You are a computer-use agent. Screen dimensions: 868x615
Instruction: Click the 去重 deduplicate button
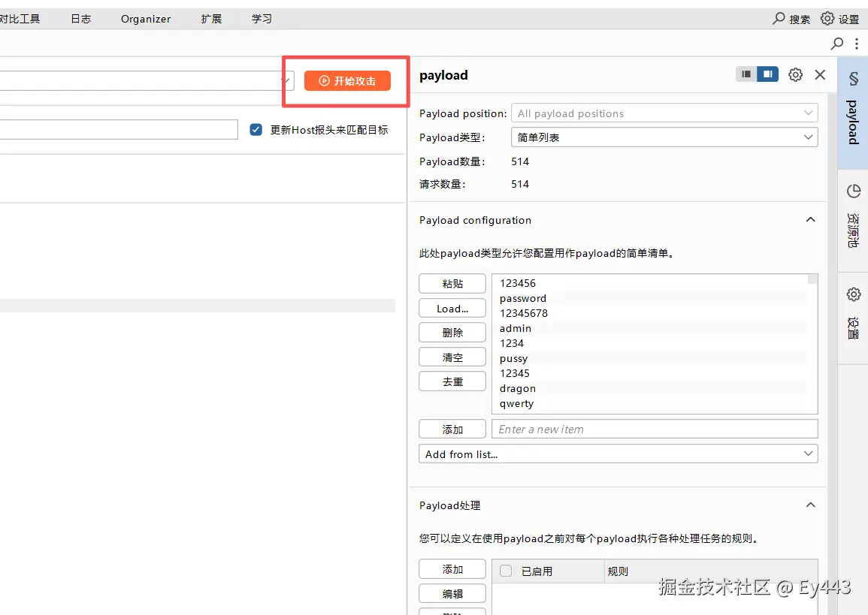pos(452,381)
